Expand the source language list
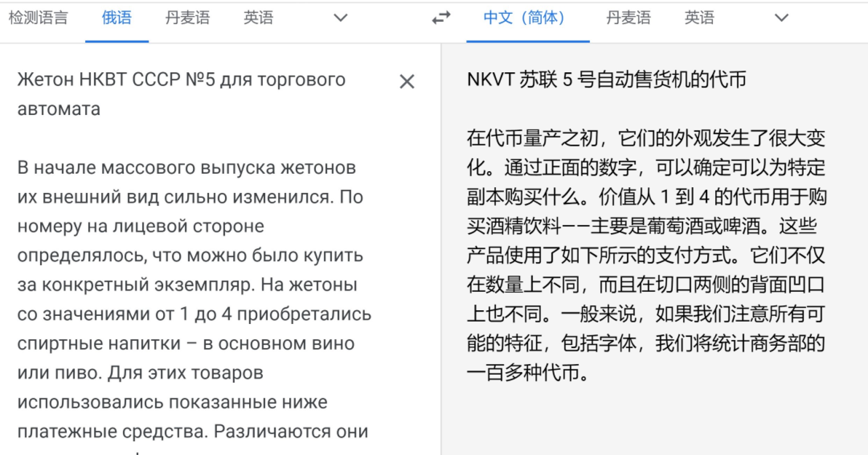Viewport: 868px width, 455px height. click(341, 17)
